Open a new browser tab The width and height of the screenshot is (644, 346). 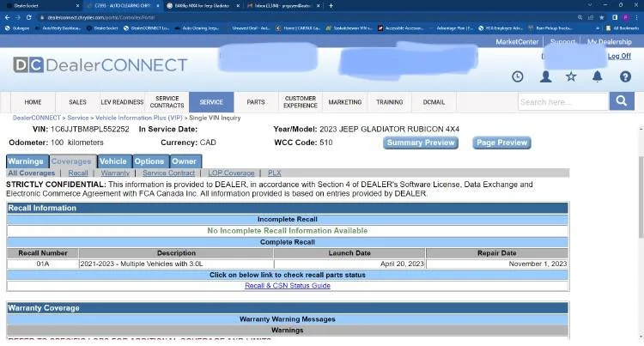pos(331,6)
